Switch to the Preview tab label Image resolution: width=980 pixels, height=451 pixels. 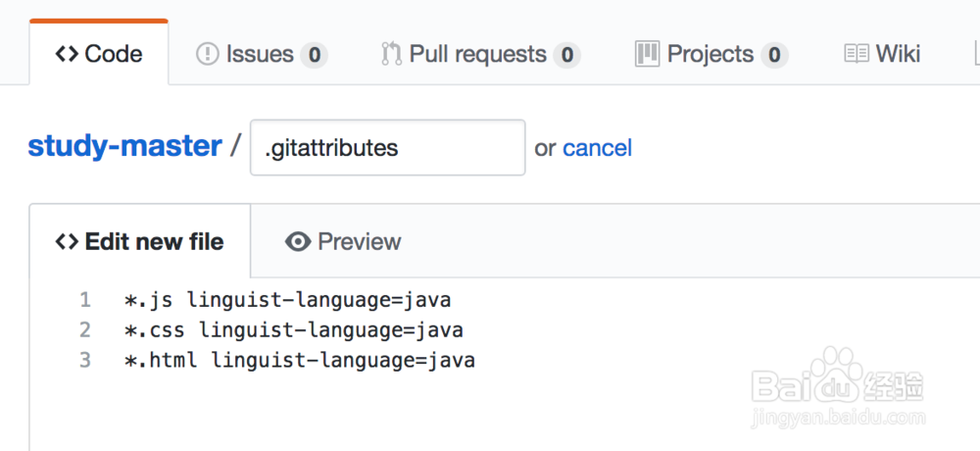[360, 241]
